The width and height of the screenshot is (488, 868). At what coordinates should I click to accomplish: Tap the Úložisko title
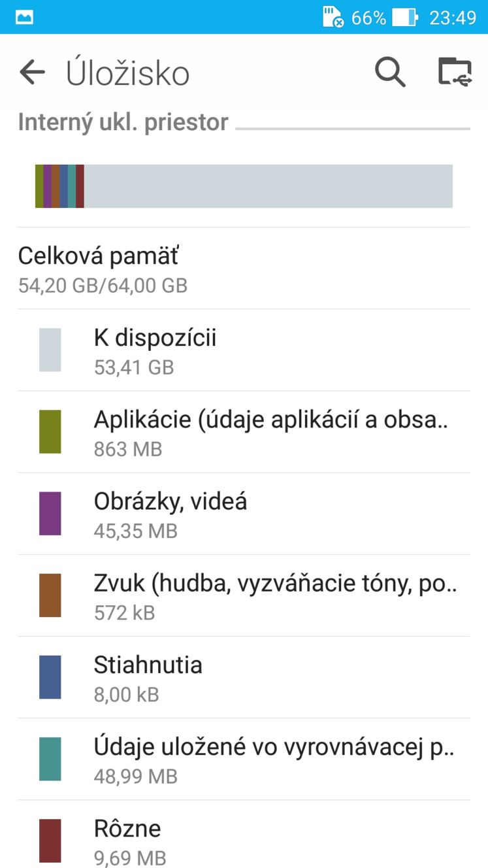coord(128,73)
